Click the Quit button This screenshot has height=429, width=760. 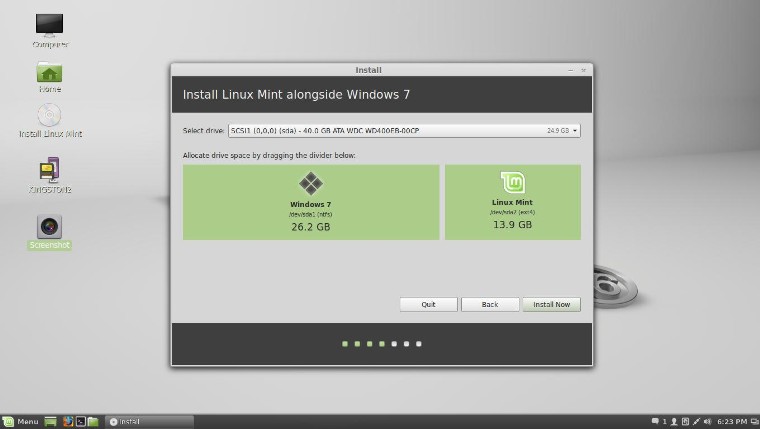pyautogui.click(x=428, y=304)
